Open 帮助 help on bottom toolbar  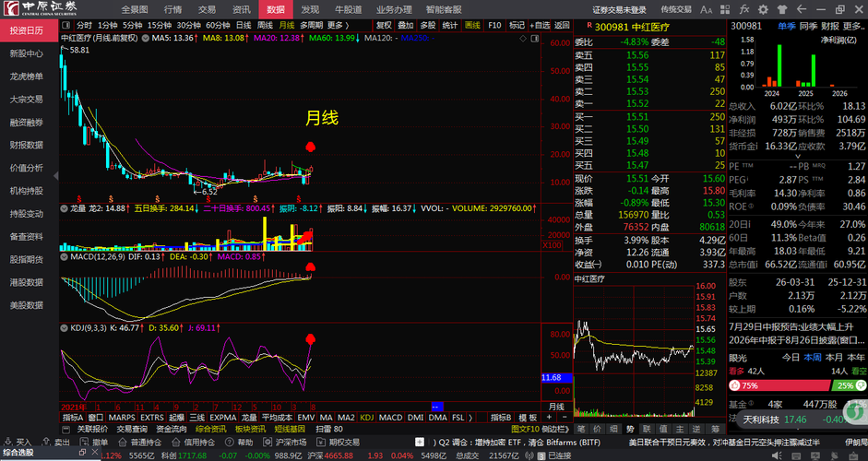pos(239,443)
